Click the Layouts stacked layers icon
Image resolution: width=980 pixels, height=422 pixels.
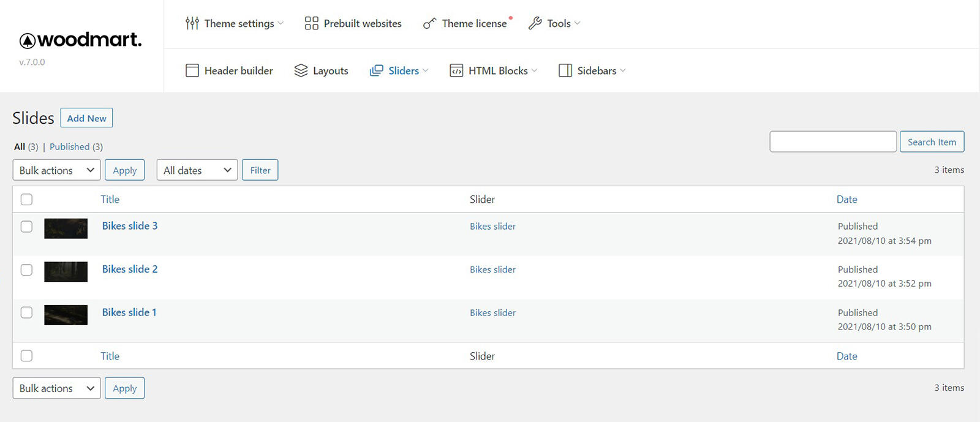(x=301, y=70)
